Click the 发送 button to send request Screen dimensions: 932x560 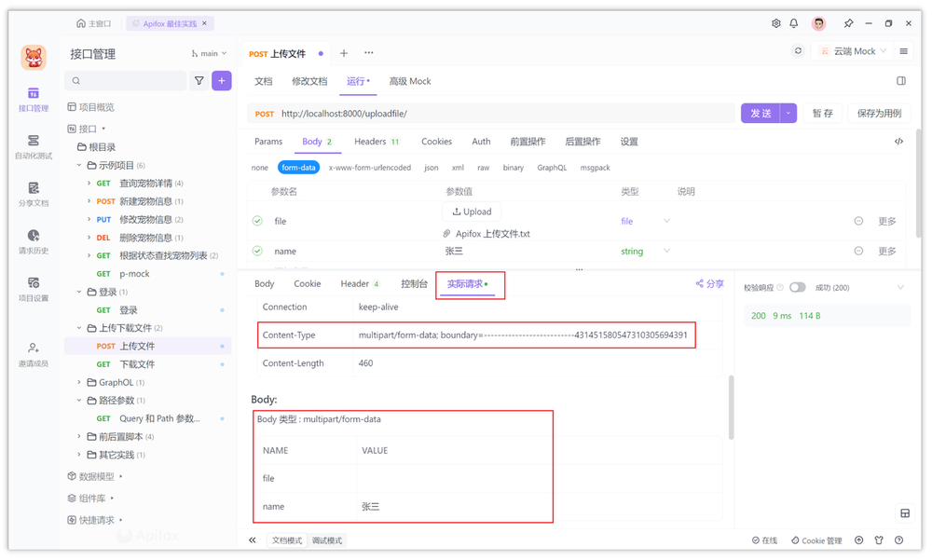pos(762,112)
